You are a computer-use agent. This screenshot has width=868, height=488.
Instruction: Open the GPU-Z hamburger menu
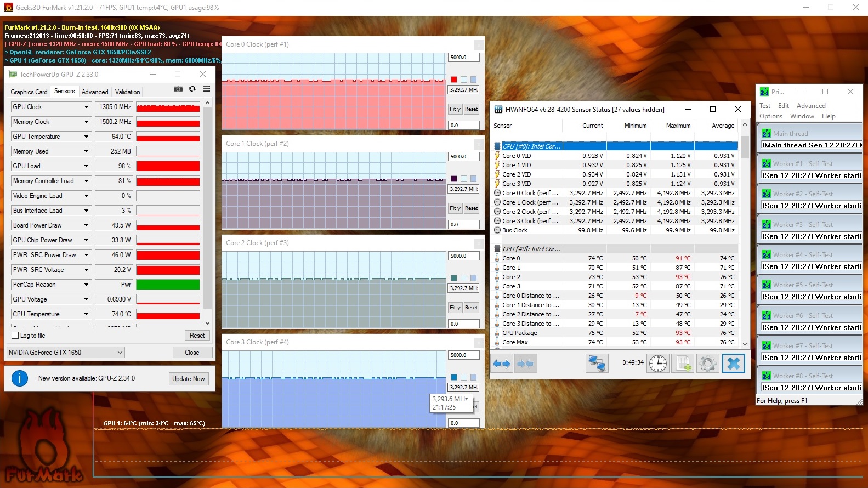click(207, 89)
